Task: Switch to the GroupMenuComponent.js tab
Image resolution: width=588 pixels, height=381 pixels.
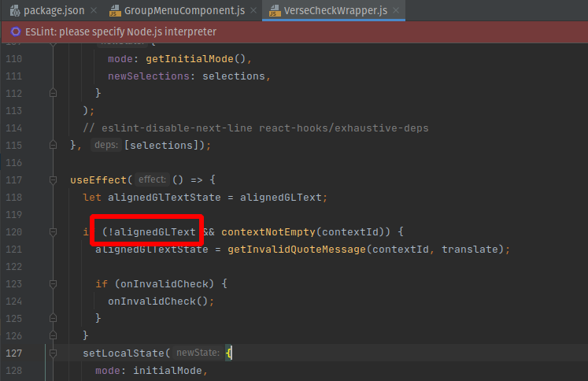Action: 184,10
